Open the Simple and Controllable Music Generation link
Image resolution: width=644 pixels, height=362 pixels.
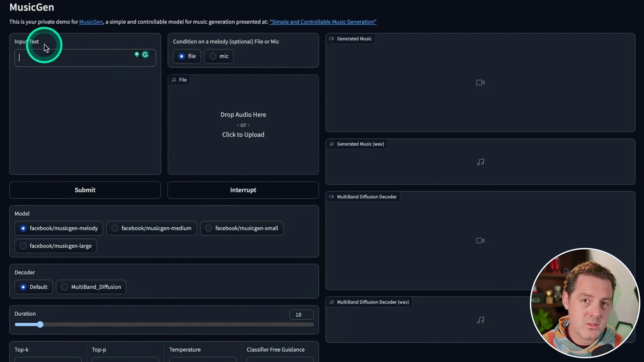323,22
